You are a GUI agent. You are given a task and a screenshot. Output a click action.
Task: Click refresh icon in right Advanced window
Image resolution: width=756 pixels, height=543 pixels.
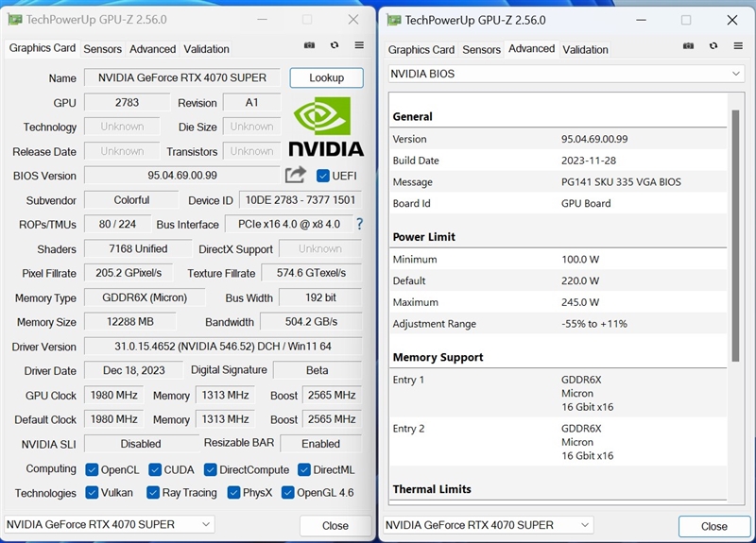(713, 45)
